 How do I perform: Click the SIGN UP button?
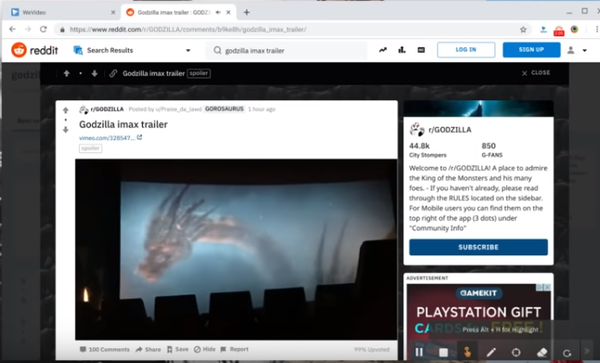[531, 50]
